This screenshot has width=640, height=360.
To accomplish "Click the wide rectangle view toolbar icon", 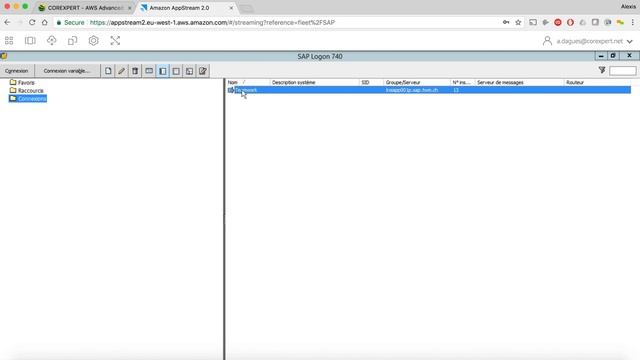I will [x=149, y=71].
